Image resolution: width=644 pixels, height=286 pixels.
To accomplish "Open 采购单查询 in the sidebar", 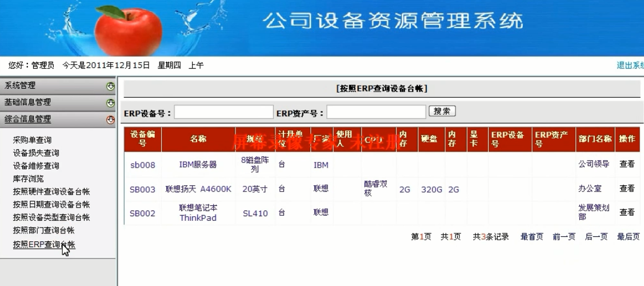I will click(x=32, y=140).
